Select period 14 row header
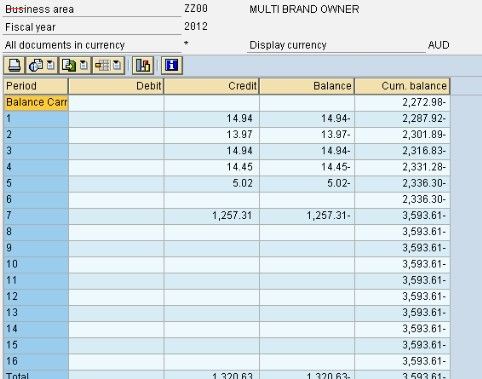 [36, 329]
